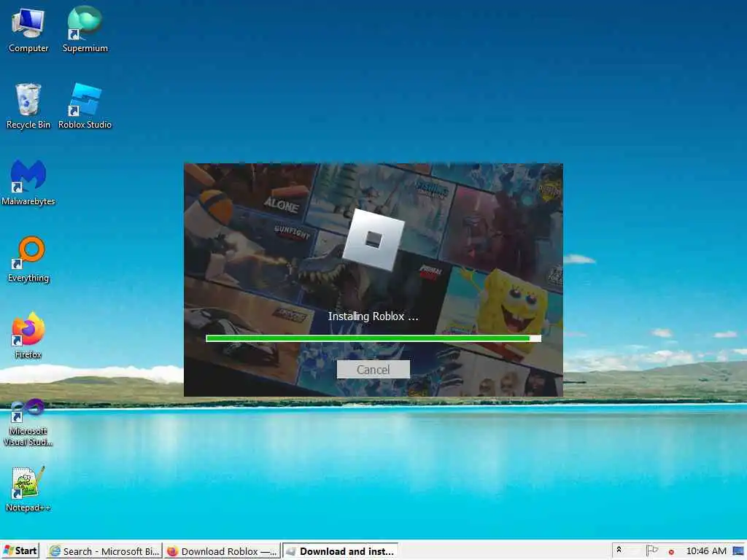Select the Microsoft Visual Studio shortcut
Viewport: 747px width, 560px height.
(28, 423)
